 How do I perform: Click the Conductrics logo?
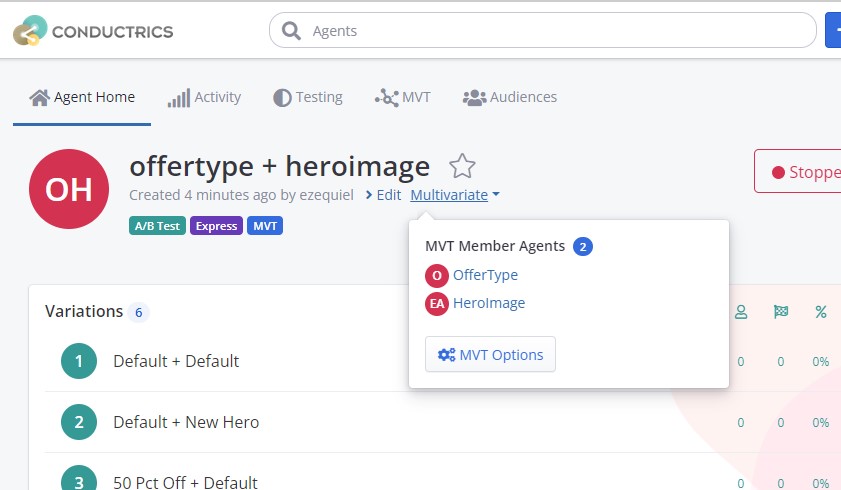pyautogui.click(x=93, y=31)
